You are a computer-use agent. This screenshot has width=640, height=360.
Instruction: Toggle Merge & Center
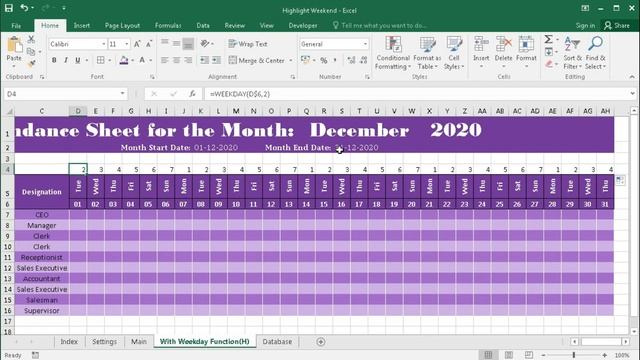tap(257, 60)
